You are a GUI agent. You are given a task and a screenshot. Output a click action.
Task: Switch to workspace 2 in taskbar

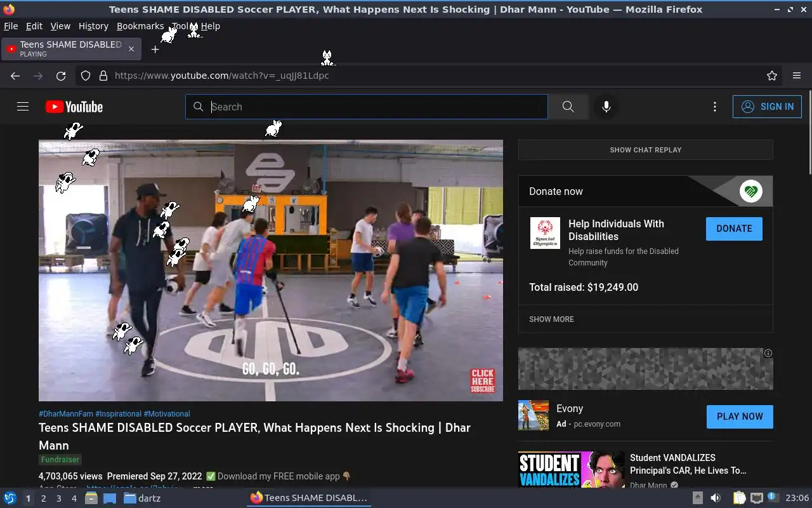(43, 498)
